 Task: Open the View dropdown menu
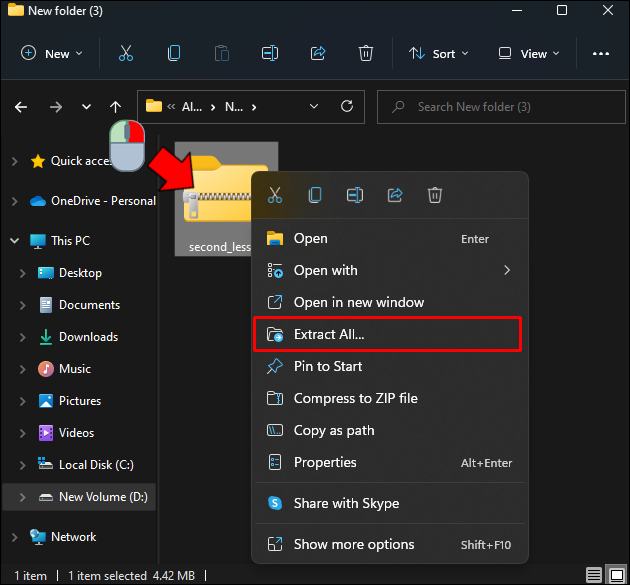529,53
